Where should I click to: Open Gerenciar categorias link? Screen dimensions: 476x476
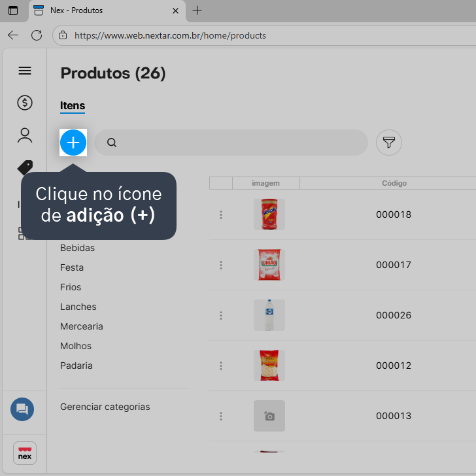coord(105,407)
